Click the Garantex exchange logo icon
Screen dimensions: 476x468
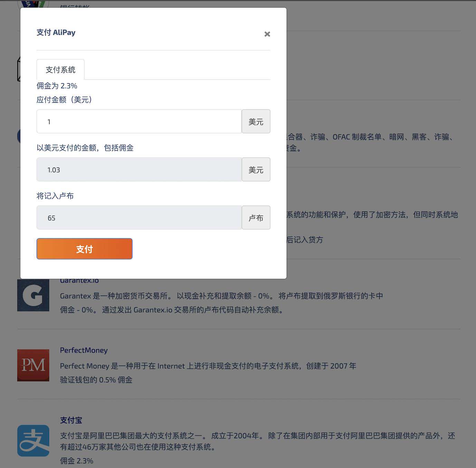click(33, 296)
